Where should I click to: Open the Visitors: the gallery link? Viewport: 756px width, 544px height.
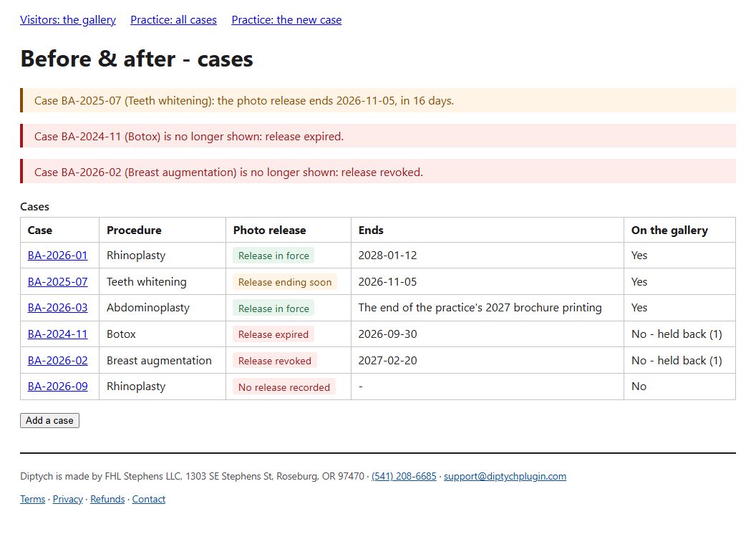pos(68,20)
